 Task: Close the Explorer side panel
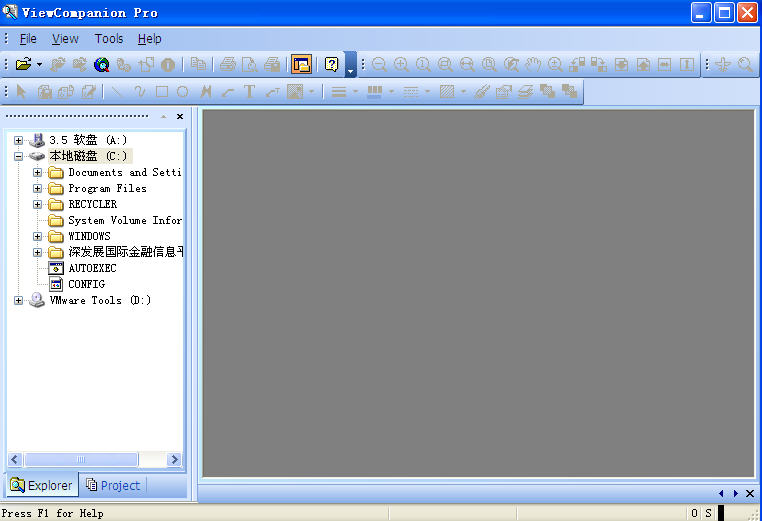tap(180, 117)
